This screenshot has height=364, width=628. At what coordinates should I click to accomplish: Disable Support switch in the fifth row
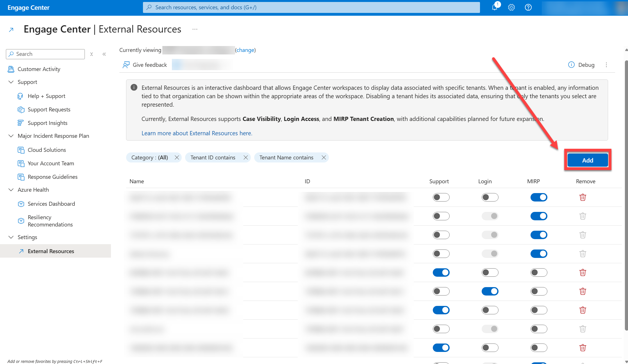point(441,273)
